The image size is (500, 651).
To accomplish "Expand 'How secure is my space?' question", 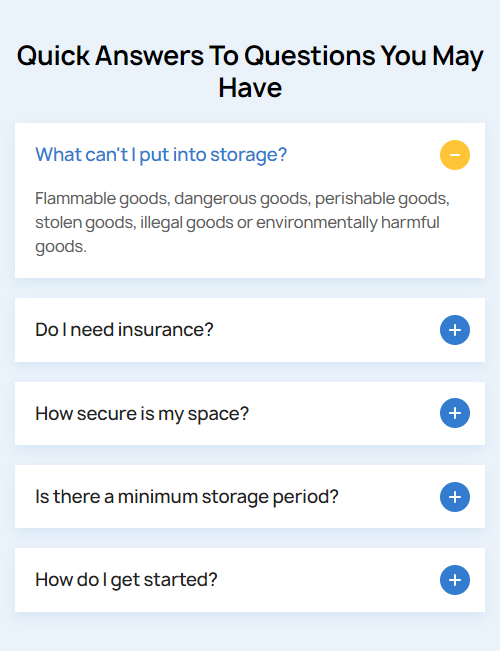I will pyautogui.click(x=142, y=414).
